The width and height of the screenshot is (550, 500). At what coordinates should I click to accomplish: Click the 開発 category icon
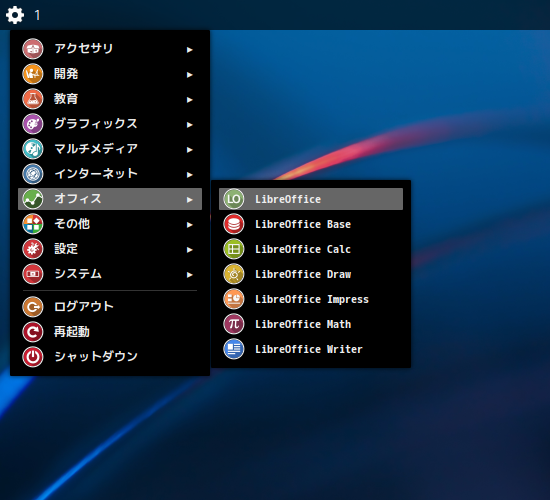[x=33, y=74]
